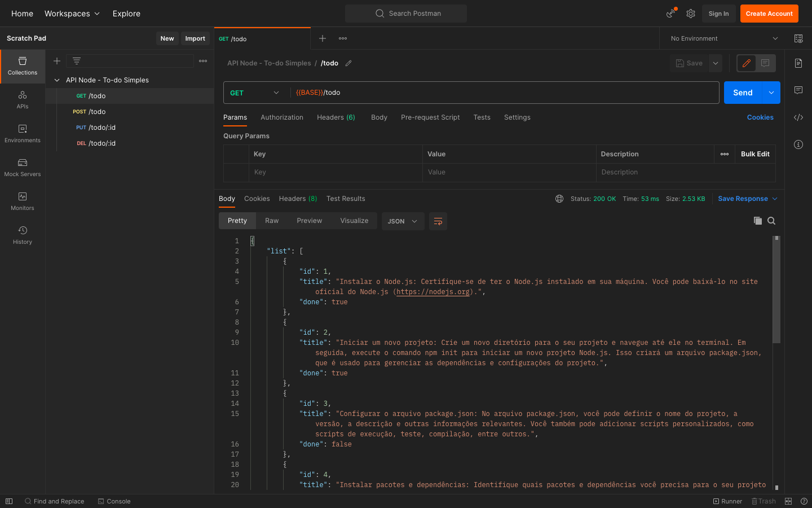Screen dimensions: 812x508
Task: Open the Collections sidebar panel
Action: pos(23,66)
